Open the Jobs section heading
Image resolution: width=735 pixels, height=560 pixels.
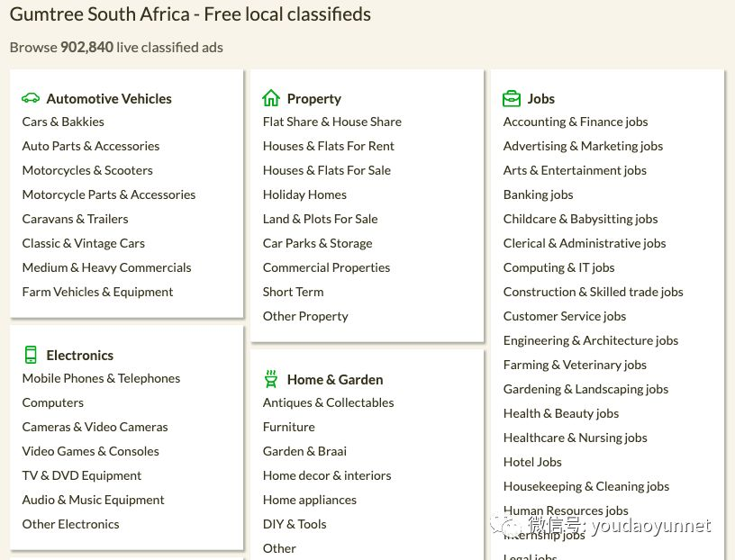coord(541,99)
